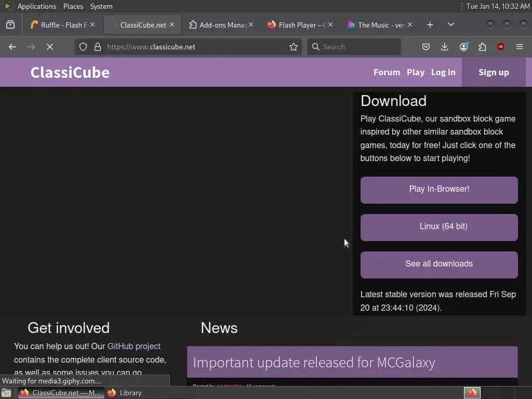Click the clock showing Tue Jan 14
The height and width of the screenshot is (399, 532).
[498, 6]
